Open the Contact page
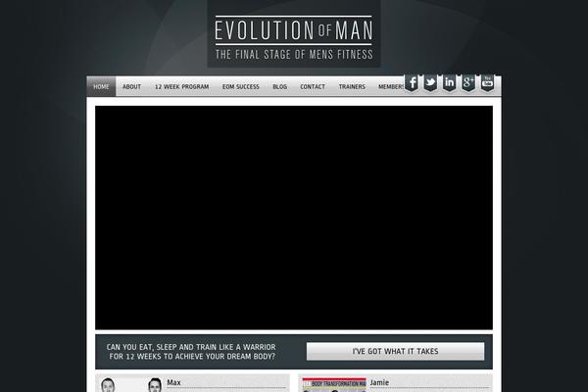 click(x=313, y=86)
